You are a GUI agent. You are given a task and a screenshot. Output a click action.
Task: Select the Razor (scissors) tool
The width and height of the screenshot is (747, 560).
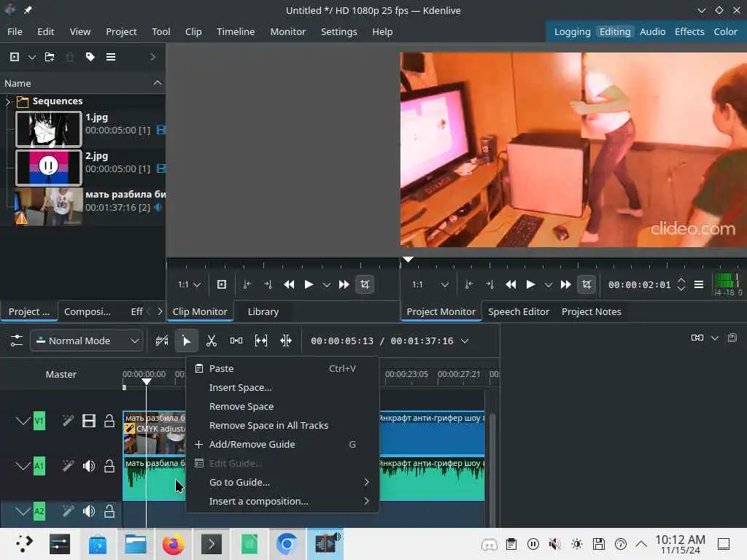212,341
